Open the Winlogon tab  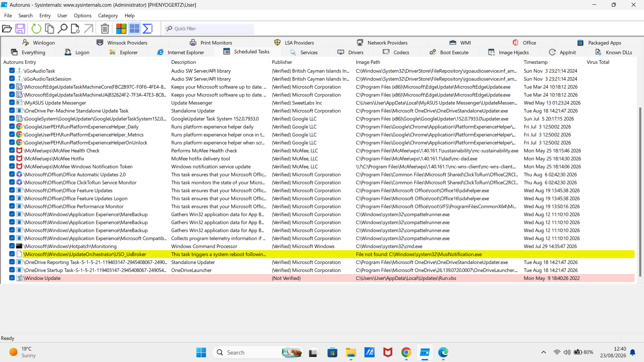(x=39, y=43)
